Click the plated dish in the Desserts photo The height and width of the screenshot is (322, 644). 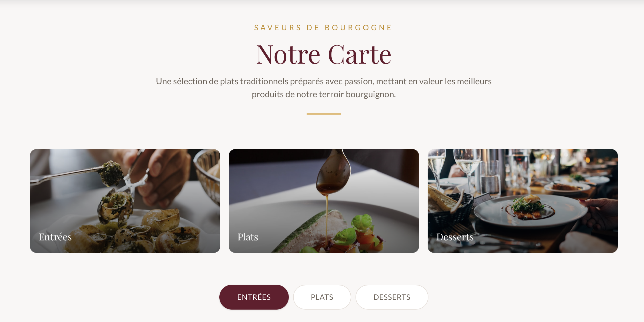pyautogui.click(x=527, y=209)
